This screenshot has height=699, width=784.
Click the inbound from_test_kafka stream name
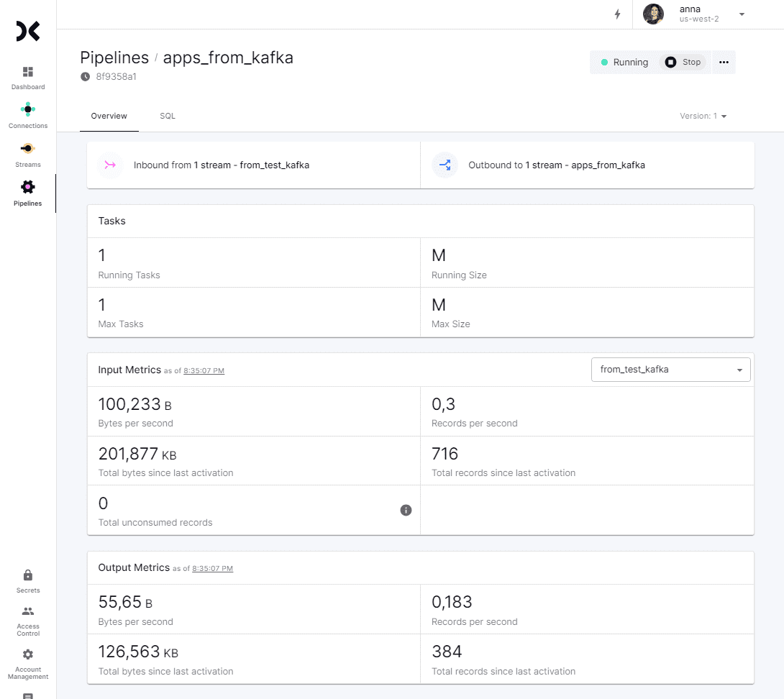point(275,165)
